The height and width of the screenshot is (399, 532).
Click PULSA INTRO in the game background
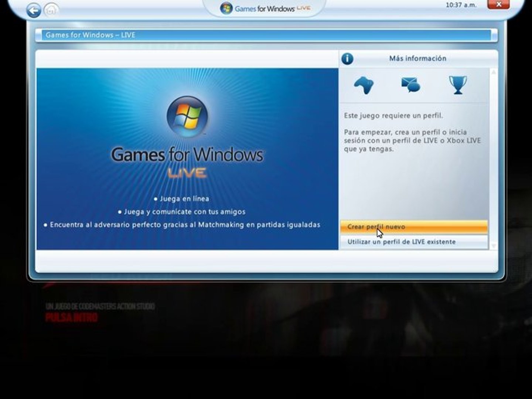71,317
